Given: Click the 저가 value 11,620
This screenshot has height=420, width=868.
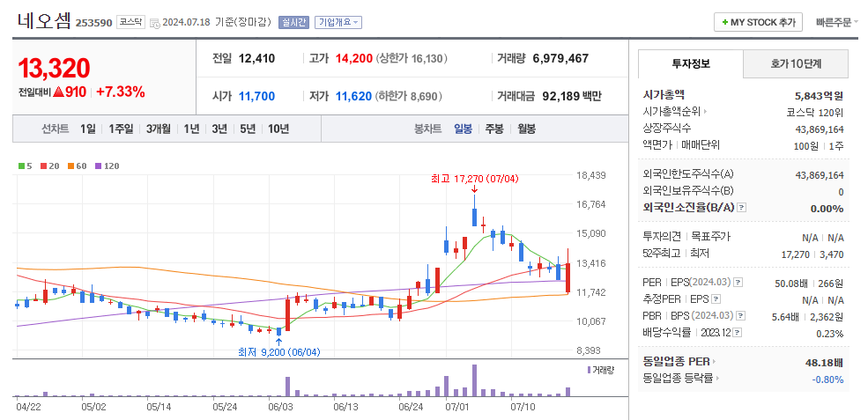Looking at the screenshot, I should pyautogui.click(x=353, y=96).
